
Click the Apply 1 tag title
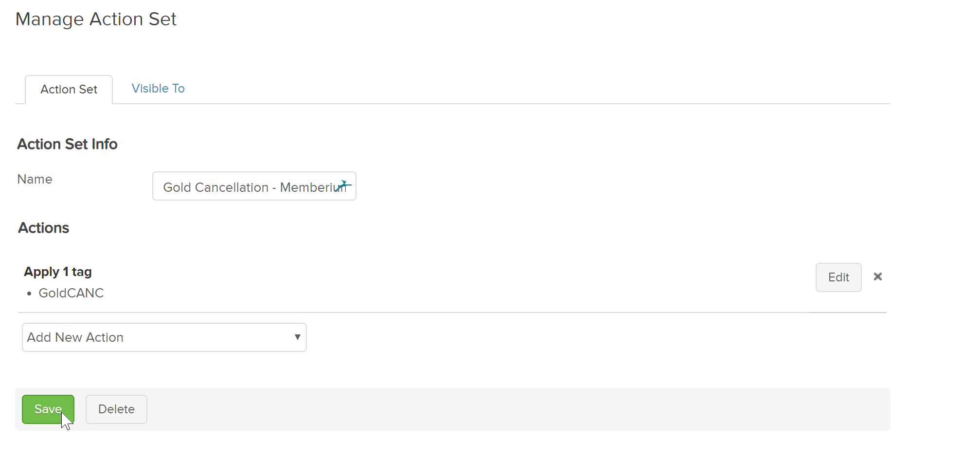pos(58,272)
